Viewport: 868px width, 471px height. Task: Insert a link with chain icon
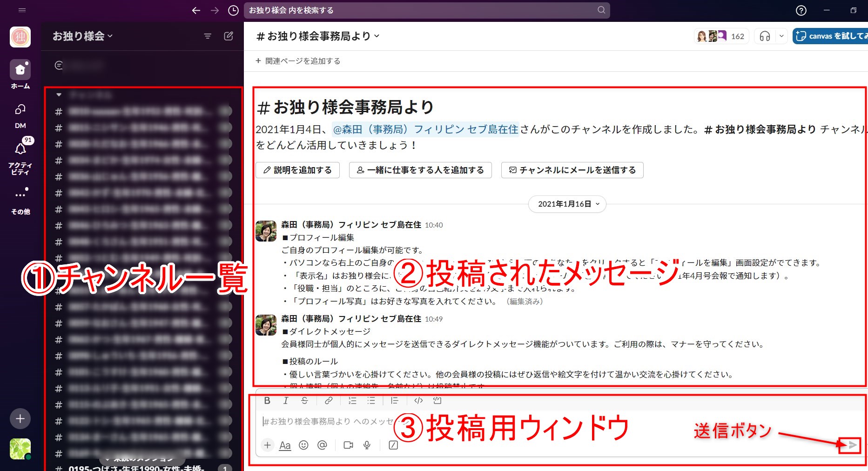pyautogui.click(x=329, y=400)
